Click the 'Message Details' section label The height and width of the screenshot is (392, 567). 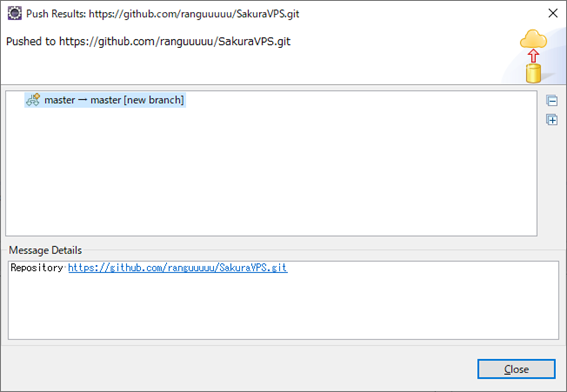45,250
